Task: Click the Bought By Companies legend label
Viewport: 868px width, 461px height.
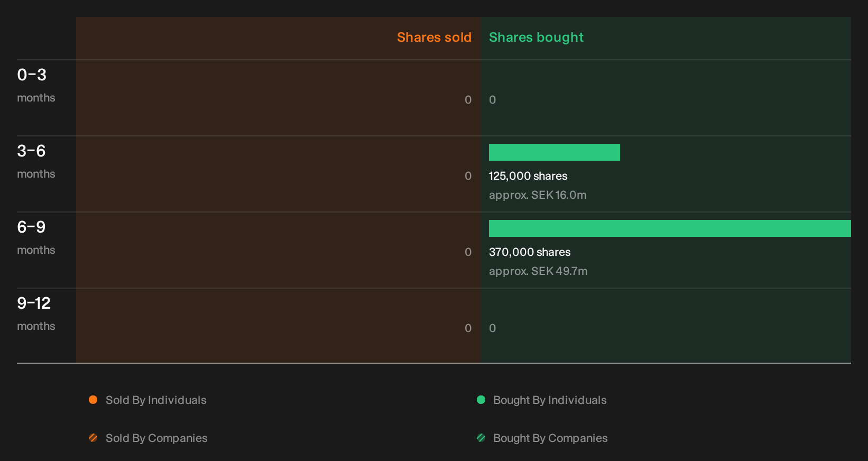Action: [x=550, y=438]
